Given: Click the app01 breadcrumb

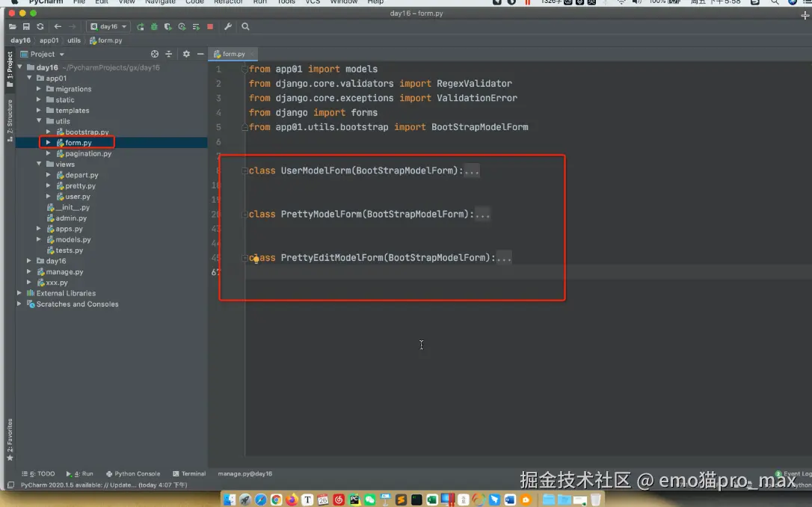Looking at the screenshot, I should pyautogui.click(x=49, y=40).
